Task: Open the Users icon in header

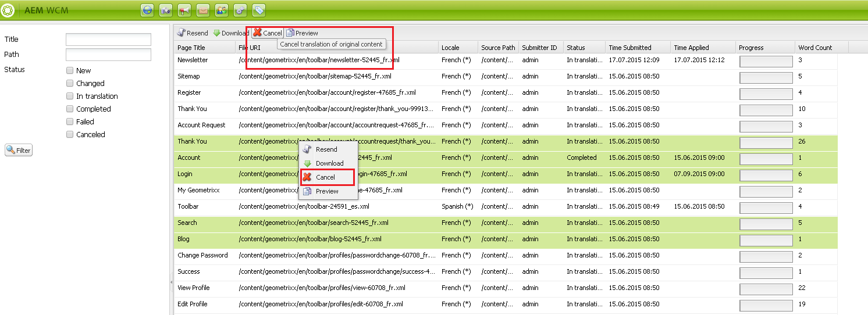Action: tap(222, 10)
